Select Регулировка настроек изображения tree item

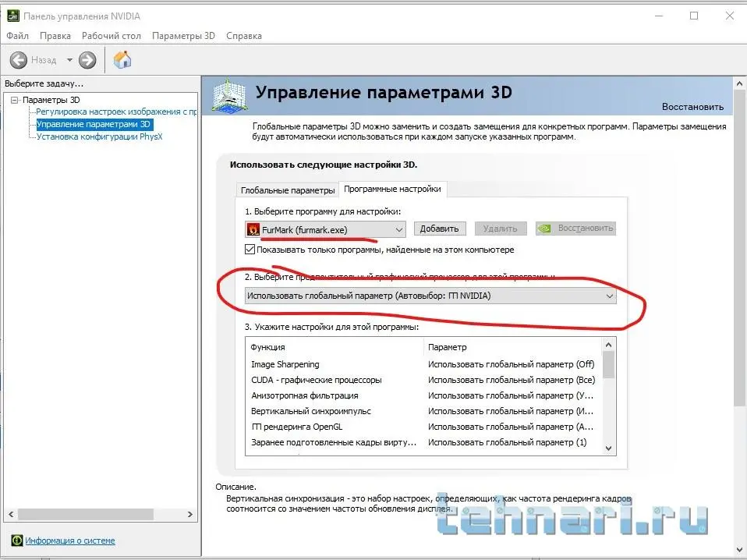[117, 112]
